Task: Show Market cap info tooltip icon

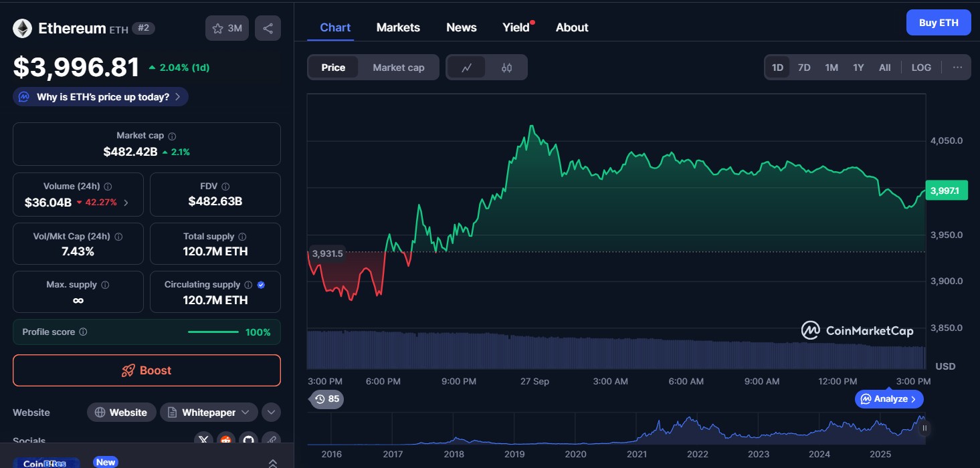Action: click(172, 136)
